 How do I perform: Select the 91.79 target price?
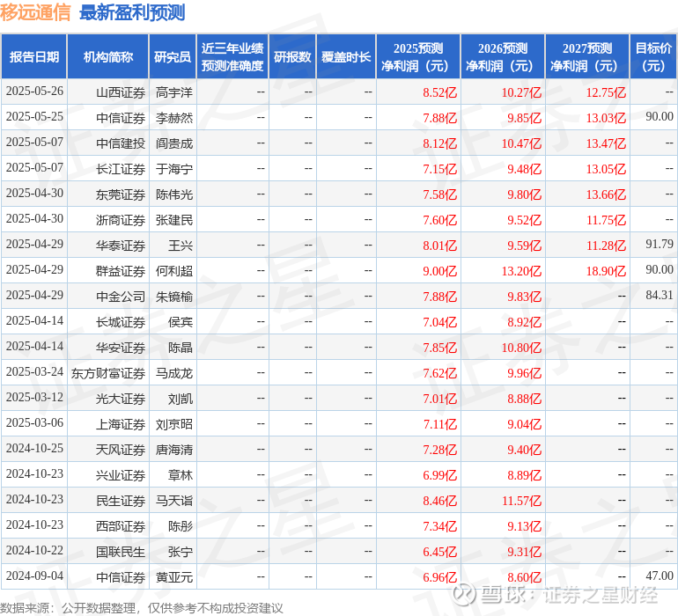pos(660,245)
